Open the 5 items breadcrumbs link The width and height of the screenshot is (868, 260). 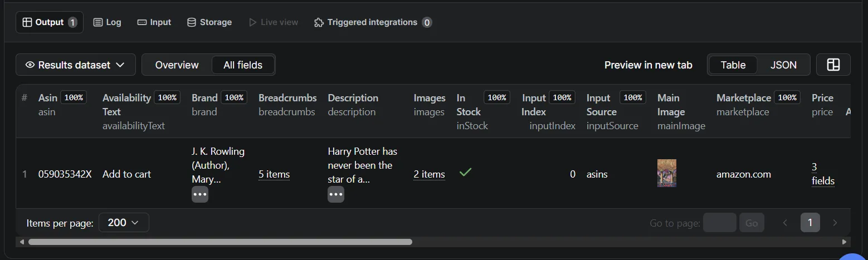coord(274,174)
